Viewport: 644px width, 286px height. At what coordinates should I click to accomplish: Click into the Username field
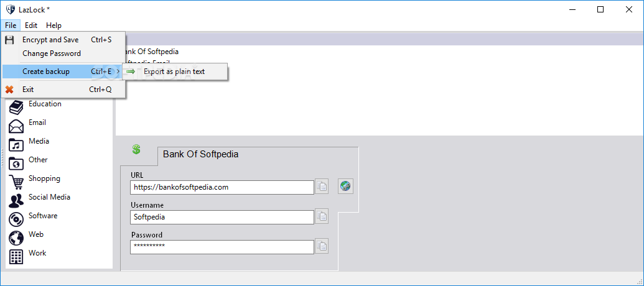tap(222, 217)
